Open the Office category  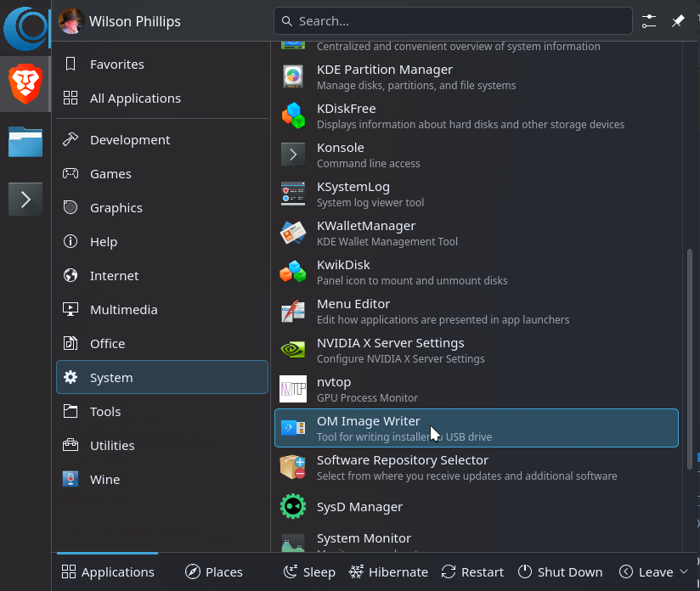162,343
